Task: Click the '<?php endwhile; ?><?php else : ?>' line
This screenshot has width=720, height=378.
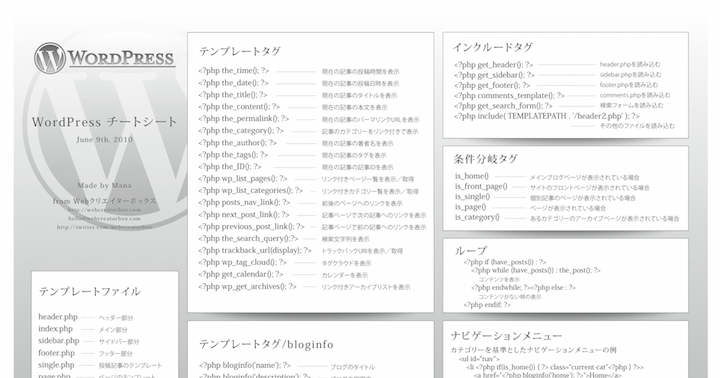Action: click(523, 288)
